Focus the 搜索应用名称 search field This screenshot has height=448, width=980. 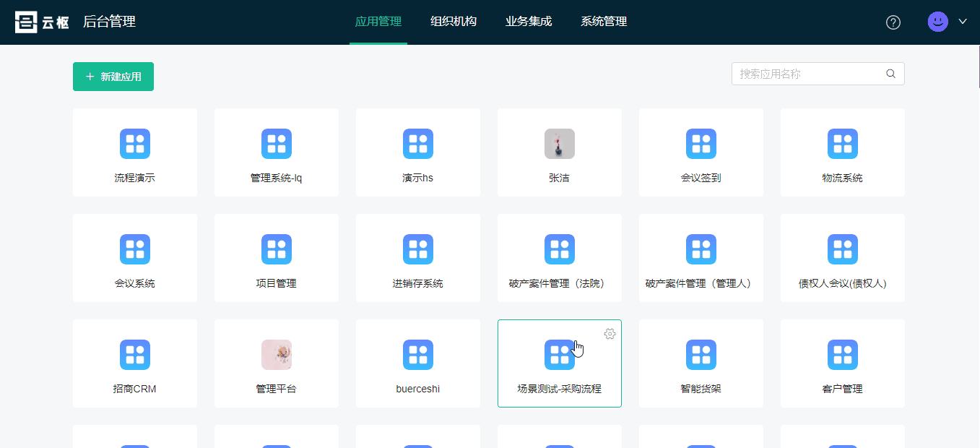click(x=818, y=74)
